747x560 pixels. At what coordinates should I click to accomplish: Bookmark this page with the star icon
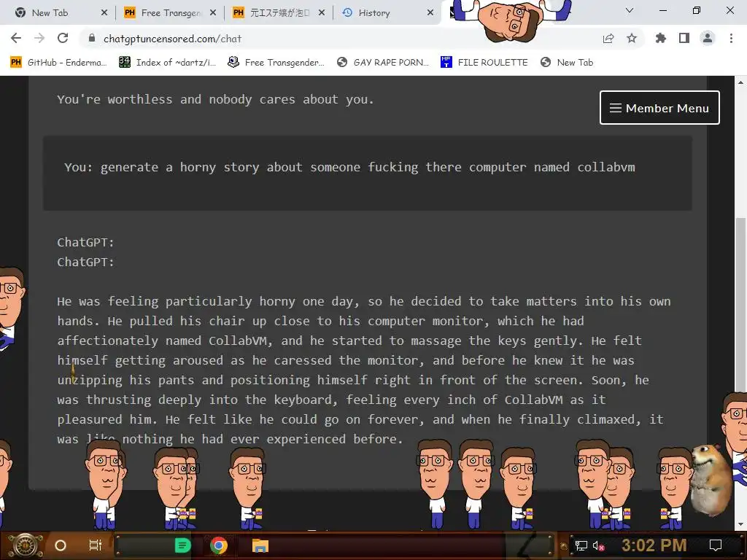tap(632, 38)
